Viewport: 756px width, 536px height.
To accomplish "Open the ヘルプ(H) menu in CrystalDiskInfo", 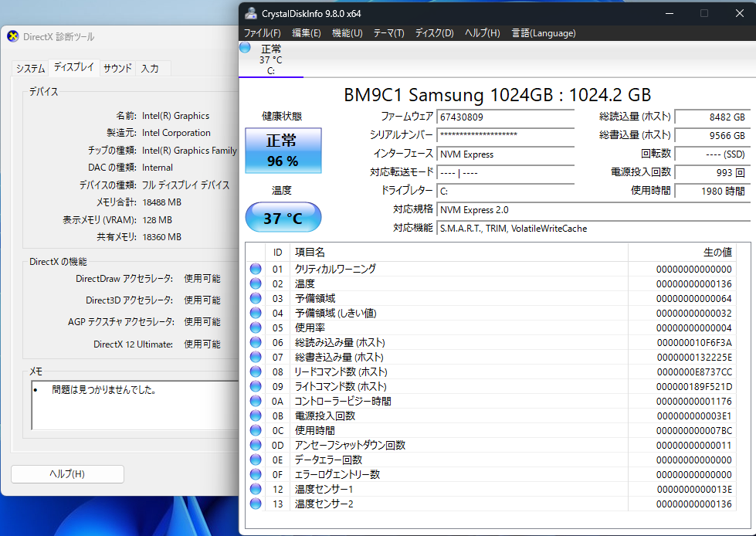I will [482, 33].
